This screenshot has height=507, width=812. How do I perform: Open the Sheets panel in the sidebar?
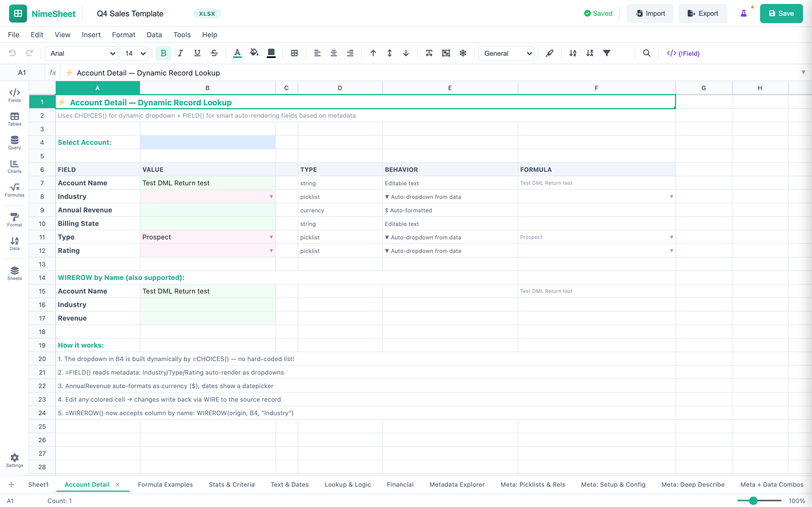14,272
